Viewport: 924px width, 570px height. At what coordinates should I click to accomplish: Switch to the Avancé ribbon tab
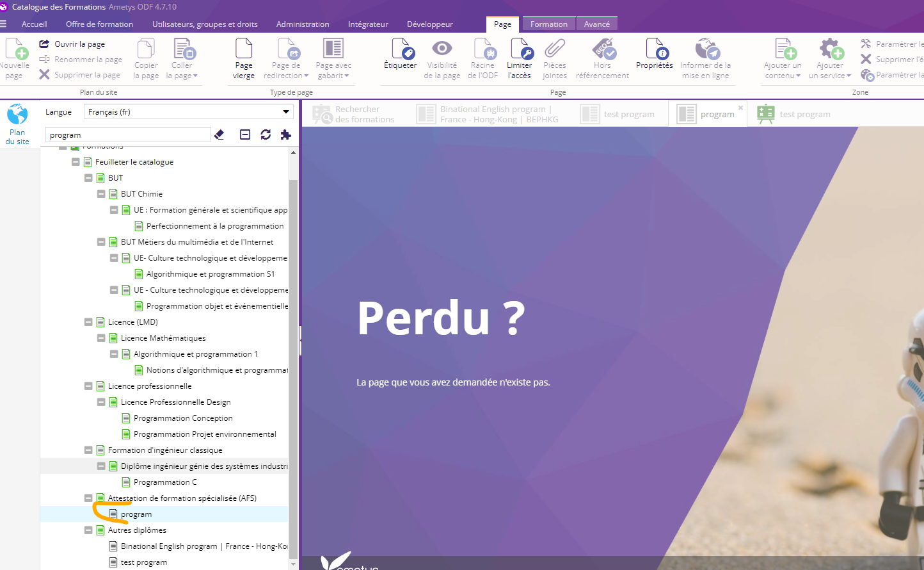coord(597,24)
